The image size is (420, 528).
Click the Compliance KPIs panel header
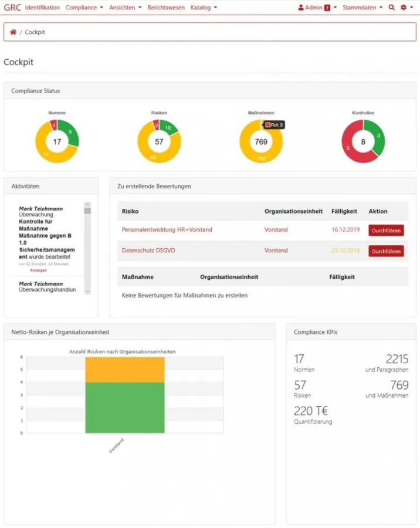351,332
